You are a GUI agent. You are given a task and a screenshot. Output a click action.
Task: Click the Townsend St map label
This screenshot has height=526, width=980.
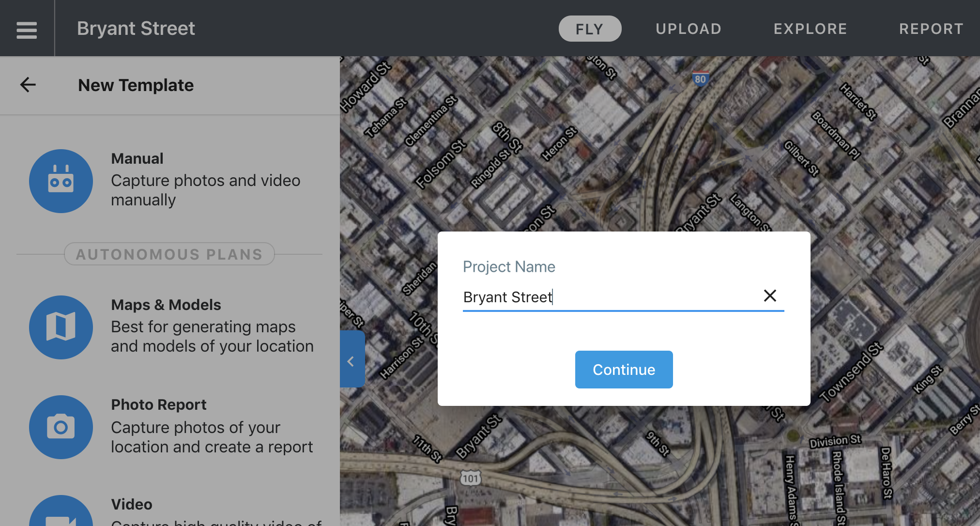(x=851, y=372)
